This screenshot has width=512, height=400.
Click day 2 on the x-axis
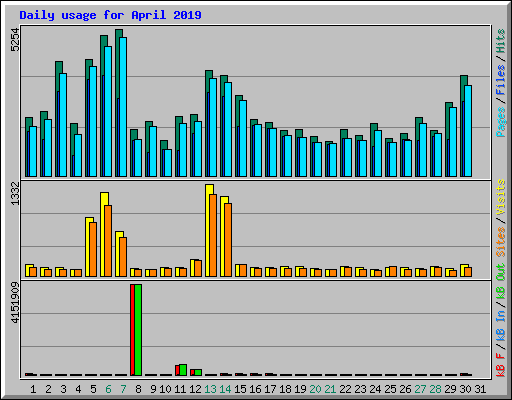tap(48, 389)
